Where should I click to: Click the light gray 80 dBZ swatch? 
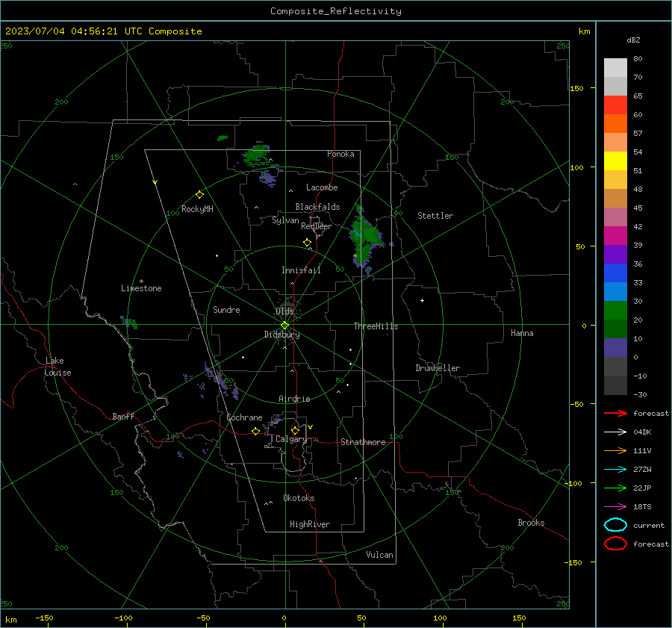[615, 67]
